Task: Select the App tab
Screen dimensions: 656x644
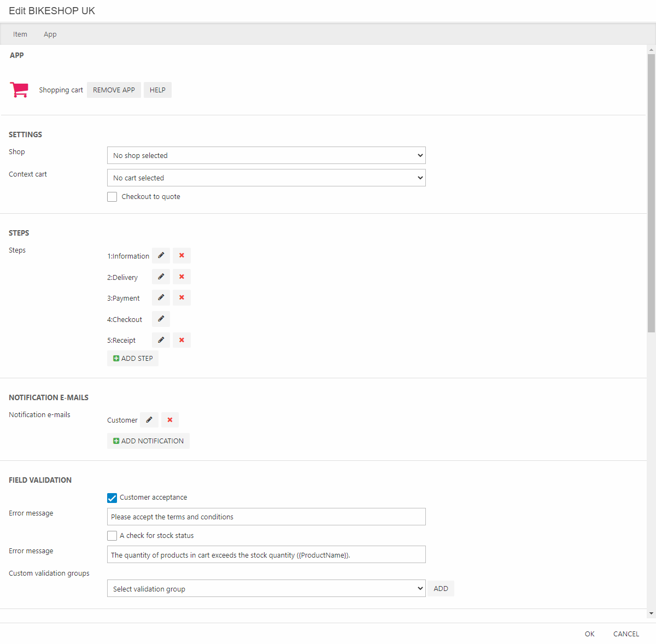Action: [50, 34]
